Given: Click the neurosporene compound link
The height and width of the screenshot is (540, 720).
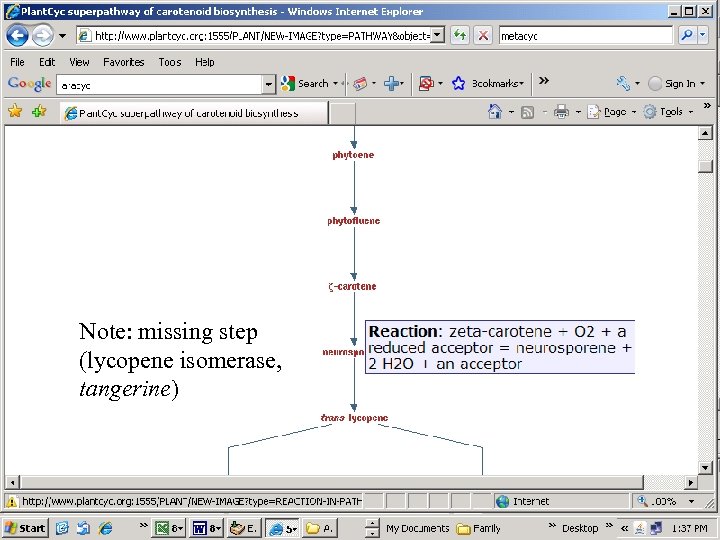Looking at the screenshot, I should click(x=343, y=352).
